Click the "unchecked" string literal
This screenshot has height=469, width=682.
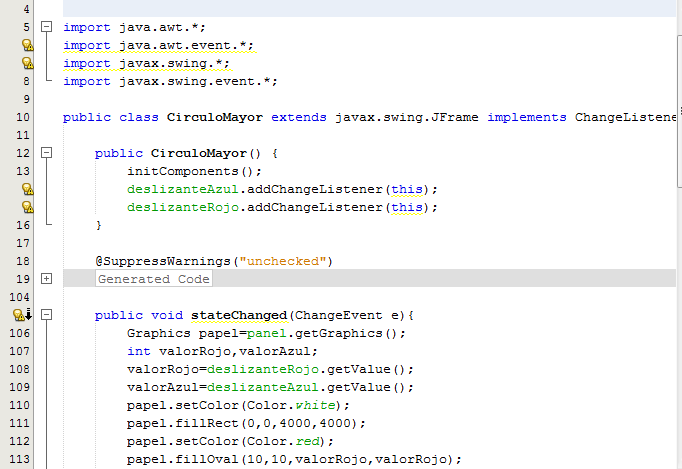point(283,261)
